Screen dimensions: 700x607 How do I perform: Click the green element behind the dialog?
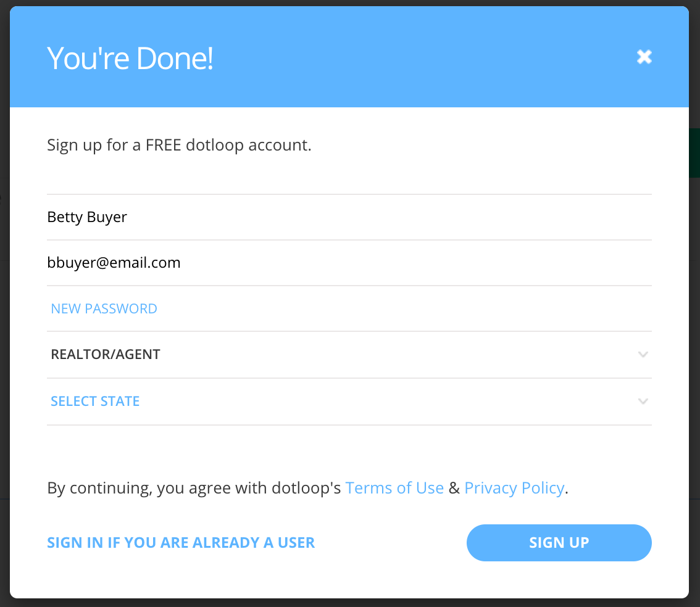(694, 153)
